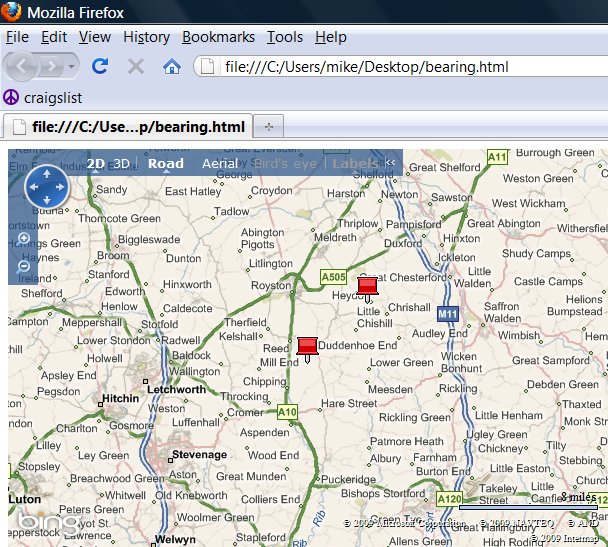Click the Stop loading X icon
The height and width of the screenshot is (547, 608).
coord(136,66)
